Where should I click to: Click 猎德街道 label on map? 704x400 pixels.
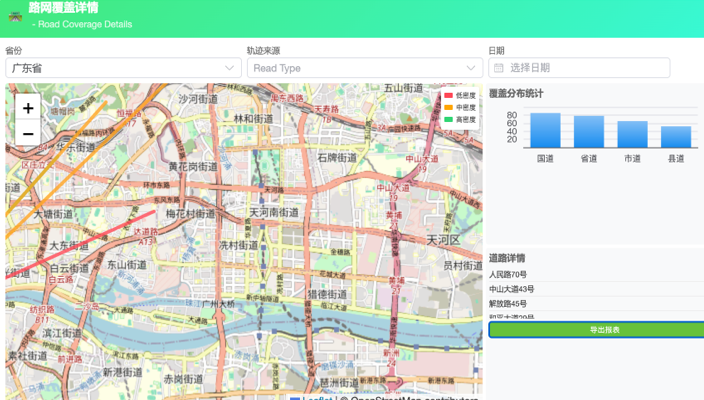coord(327,295)
